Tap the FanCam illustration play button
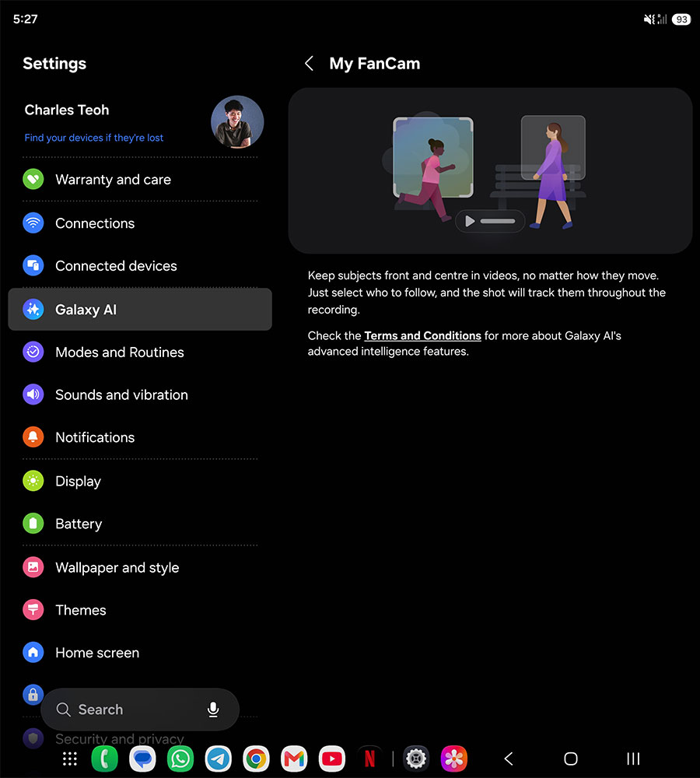 (470, 221)
